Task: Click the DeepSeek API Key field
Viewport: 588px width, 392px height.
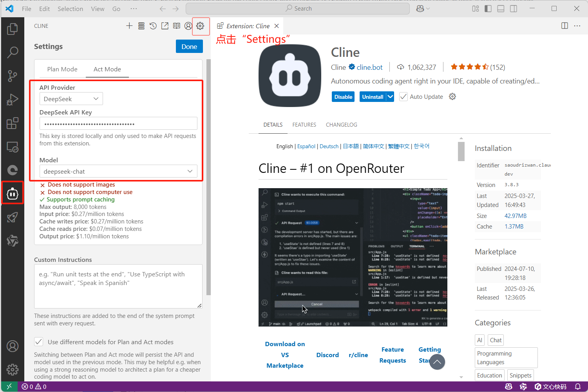Action: [x=118, y=123]
